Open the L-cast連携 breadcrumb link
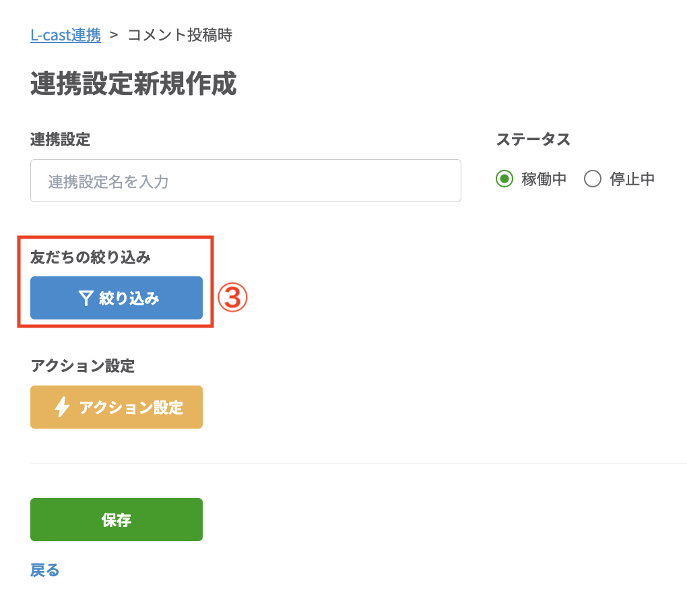 [x=65, y=35]
